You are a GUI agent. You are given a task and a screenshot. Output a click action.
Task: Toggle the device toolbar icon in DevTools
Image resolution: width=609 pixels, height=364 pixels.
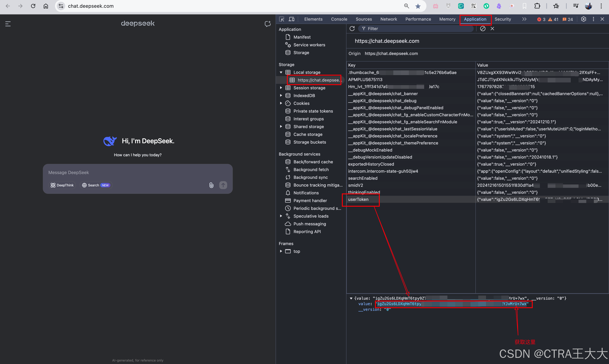291,19
